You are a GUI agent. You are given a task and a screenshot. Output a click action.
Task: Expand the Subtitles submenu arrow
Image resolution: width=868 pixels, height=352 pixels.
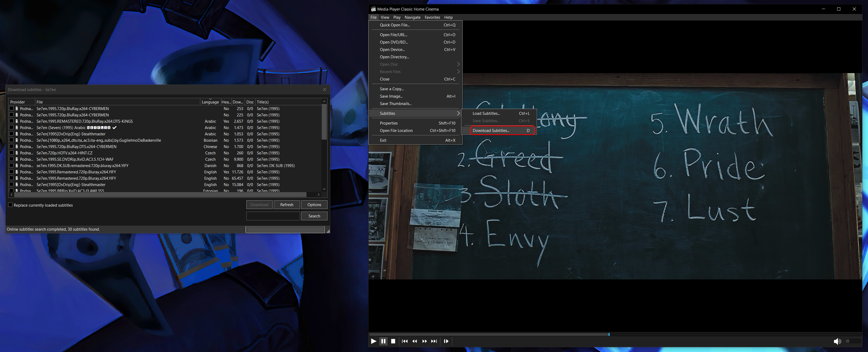click(458, 113)
